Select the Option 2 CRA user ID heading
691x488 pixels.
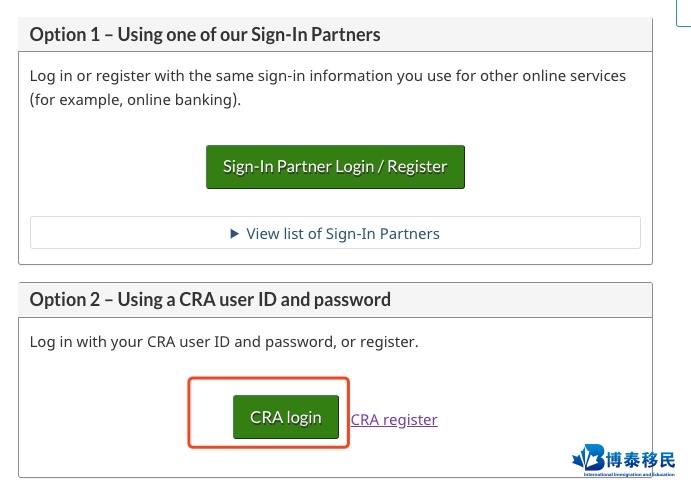click(x=210, y=299)
